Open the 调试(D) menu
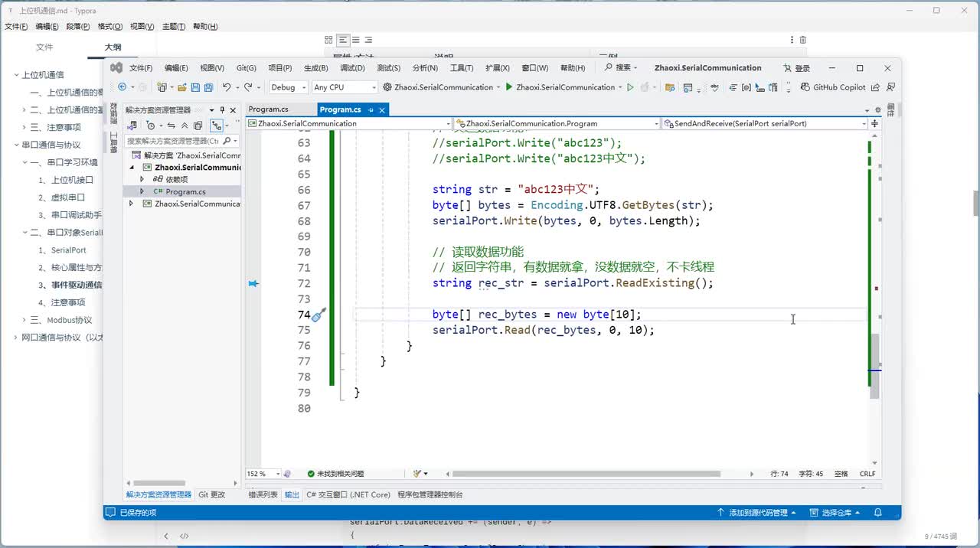The image size is (980, 548). pyautogui.click(x=352, y=68)
